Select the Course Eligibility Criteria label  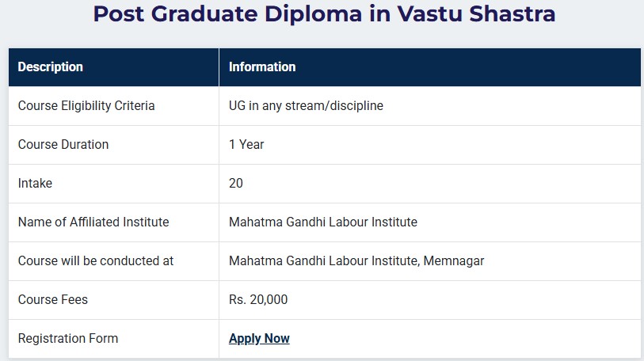[x=86, y=106]
